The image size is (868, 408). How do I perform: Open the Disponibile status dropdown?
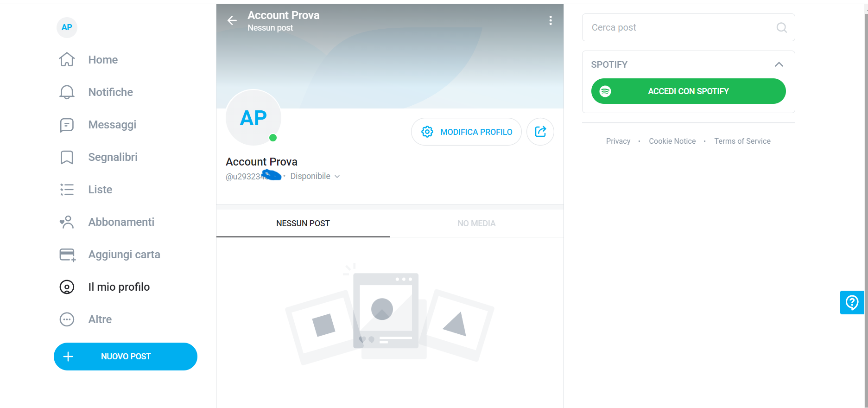coord(315,176)
